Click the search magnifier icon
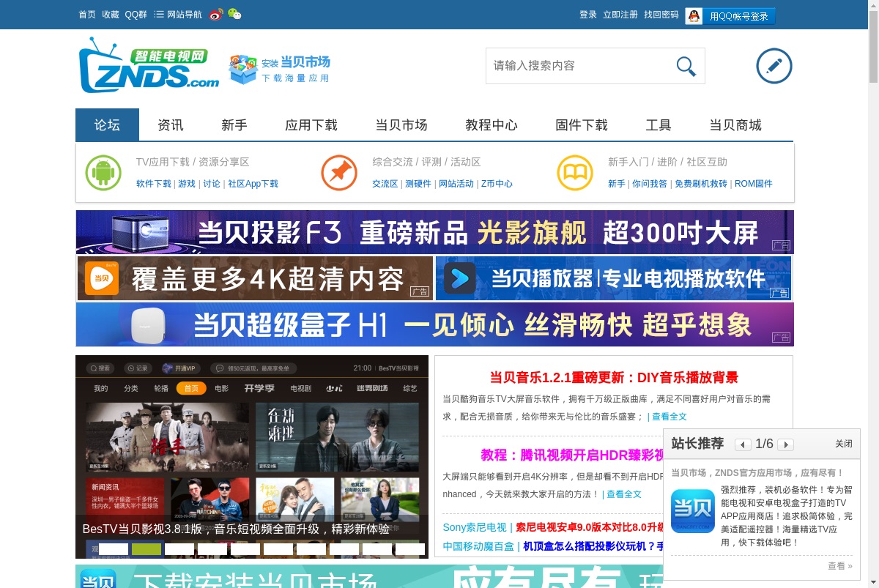 pos(686,66)
